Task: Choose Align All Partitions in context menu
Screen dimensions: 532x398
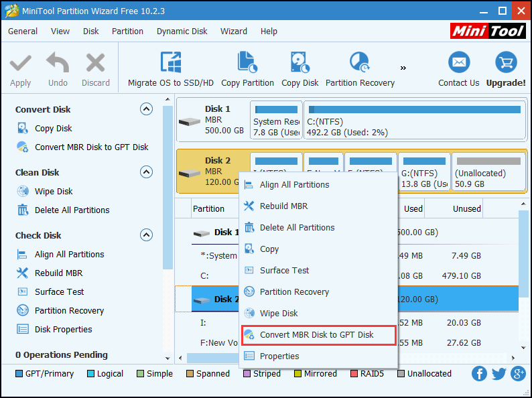Action: pyautogui.click(x=318, y=184)
